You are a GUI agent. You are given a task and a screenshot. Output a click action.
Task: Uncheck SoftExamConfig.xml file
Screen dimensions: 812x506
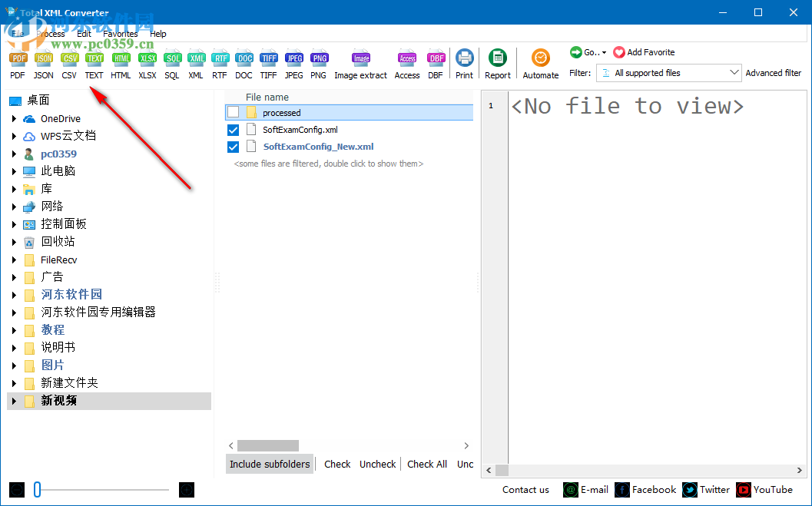coord(233,130)
